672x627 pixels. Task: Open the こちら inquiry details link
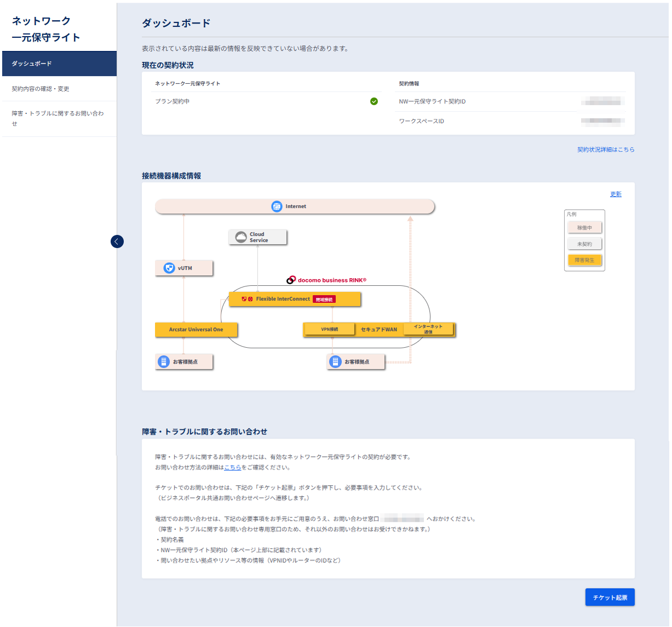click(x=232, y=468)
